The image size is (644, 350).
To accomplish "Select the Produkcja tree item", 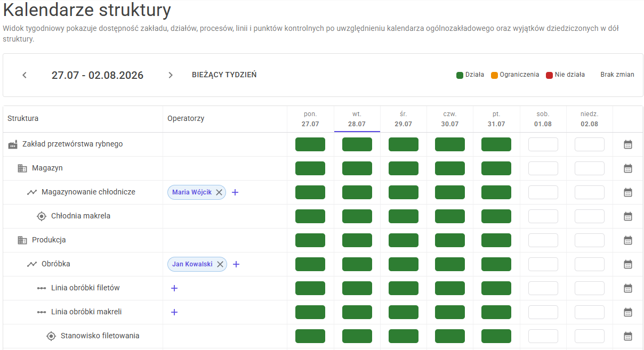I will click(49, 240).
